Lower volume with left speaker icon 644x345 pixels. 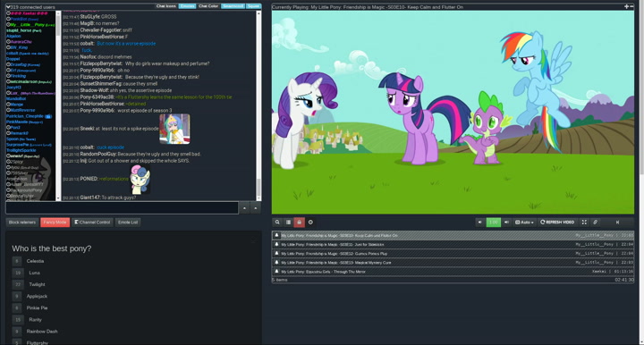coord(479,223)
